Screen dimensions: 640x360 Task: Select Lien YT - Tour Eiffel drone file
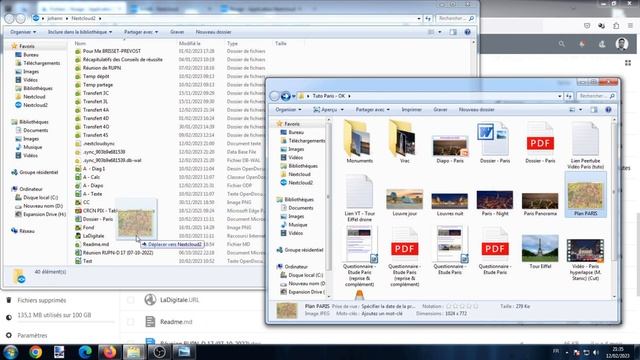pos(359,198)
